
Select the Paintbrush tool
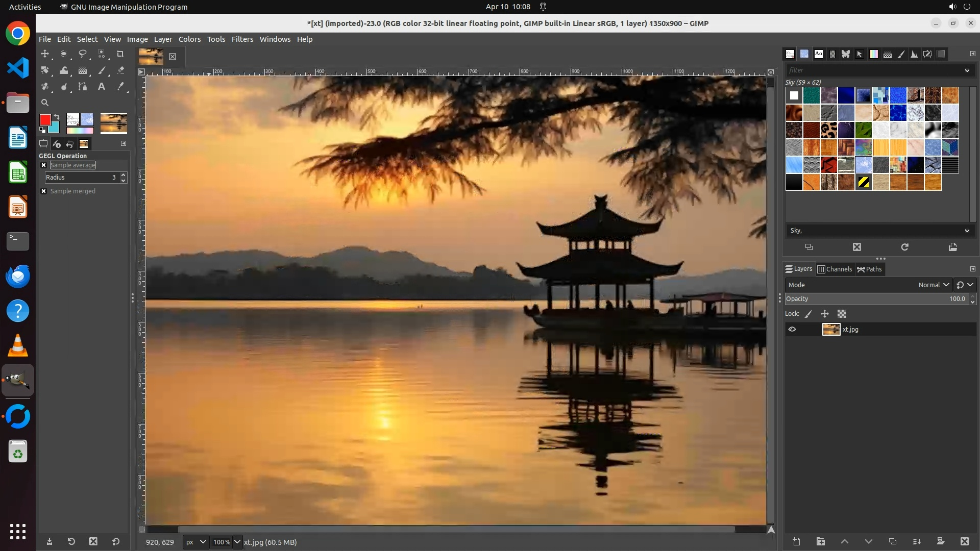tap(102, 70)
